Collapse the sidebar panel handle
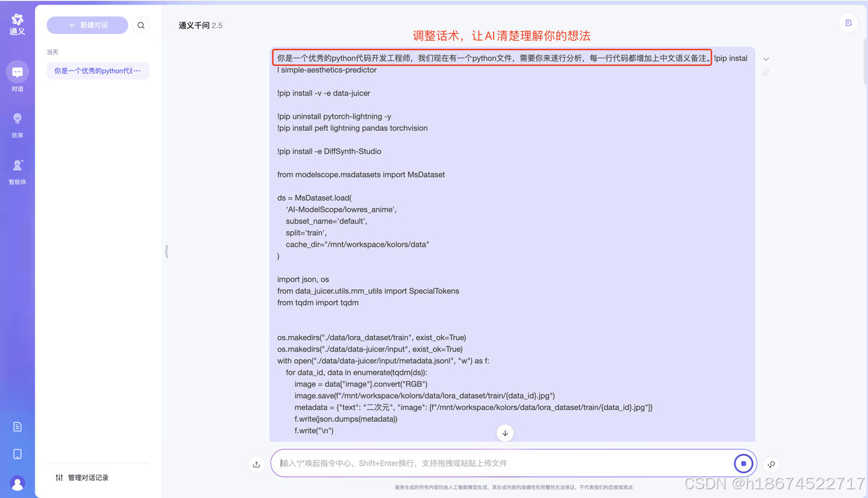Screen dimensions: 868x498 point(166,251)
